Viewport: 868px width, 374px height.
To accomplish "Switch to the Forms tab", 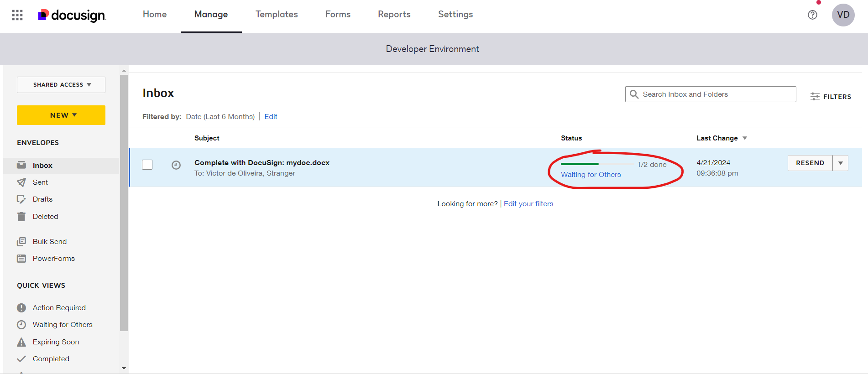I will pyautogui.click(x=338, y=15).
